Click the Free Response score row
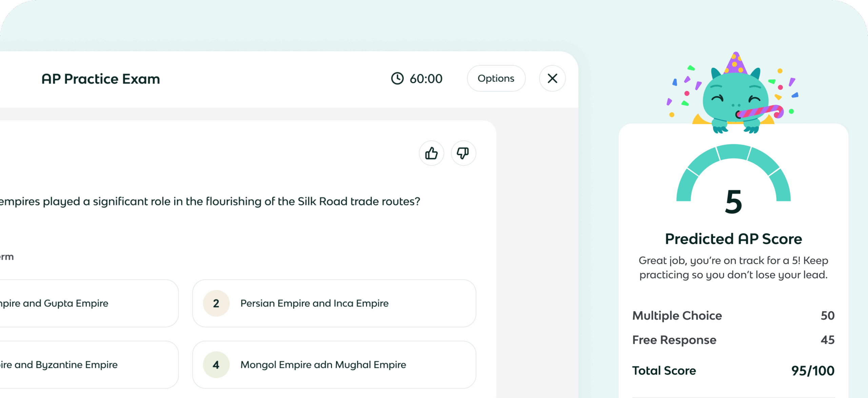The height and width of the screenshot is (398, 868). (x=733, y=340)
